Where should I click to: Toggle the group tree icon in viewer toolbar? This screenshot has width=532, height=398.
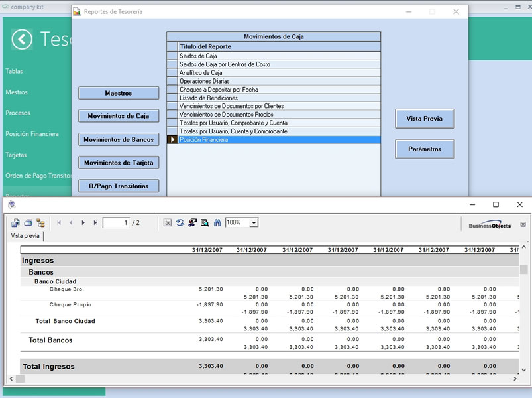pos(40,223)
